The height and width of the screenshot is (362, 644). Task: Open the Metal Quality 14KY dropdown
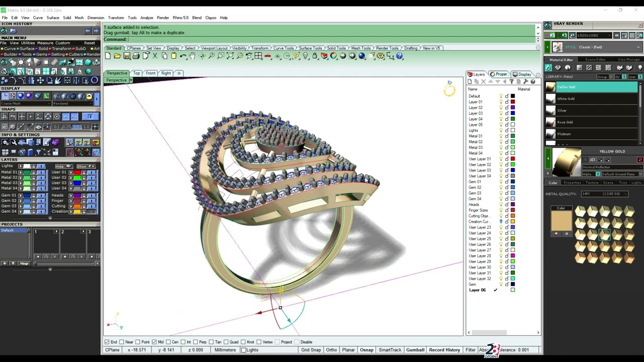click(x=605, y=194)
